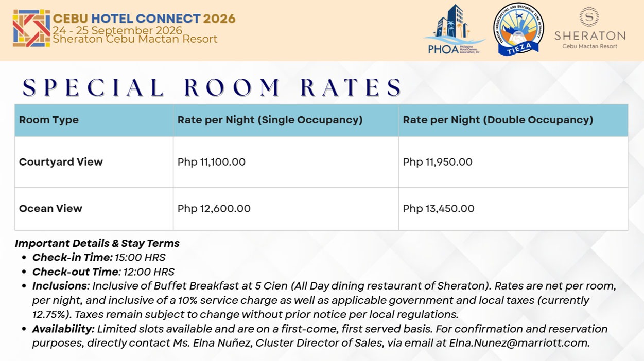Select the Cebu Hotel Connect 2026 title

(x=144, y=19)
